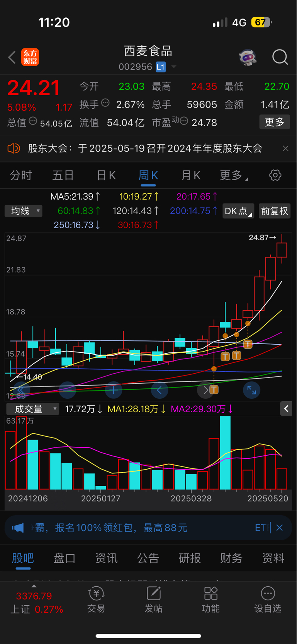Image resolution: width=297 pixels, height=644 pixels.
Task: Tap the bottom T marker near 12.69
Action: (x=214, y=389)
